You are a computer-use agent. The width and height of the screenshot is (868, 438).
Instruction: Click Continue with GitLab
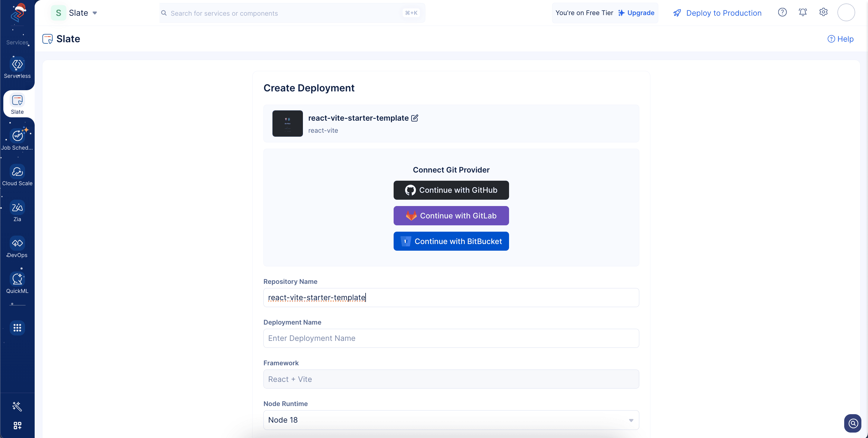(x=451, y=216)
